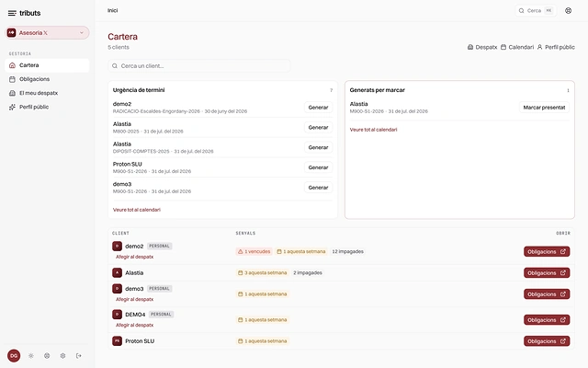Click Afegir al despatx under demo3
This screenshot has height=368, width=588.
(x=134, y=299)
